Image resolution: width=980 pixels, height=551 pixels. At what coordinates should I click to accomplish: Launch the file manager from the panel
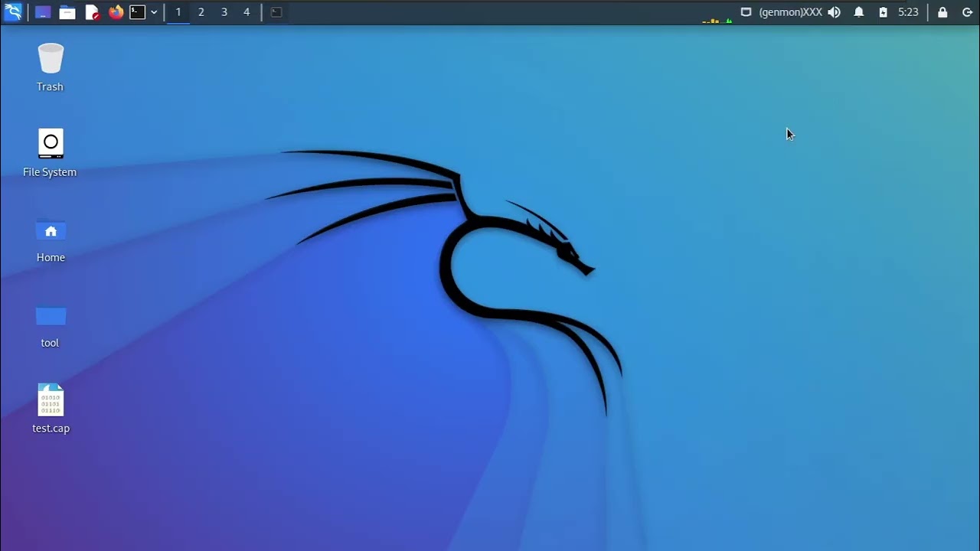pyautogui.click(x=67, y=12)
